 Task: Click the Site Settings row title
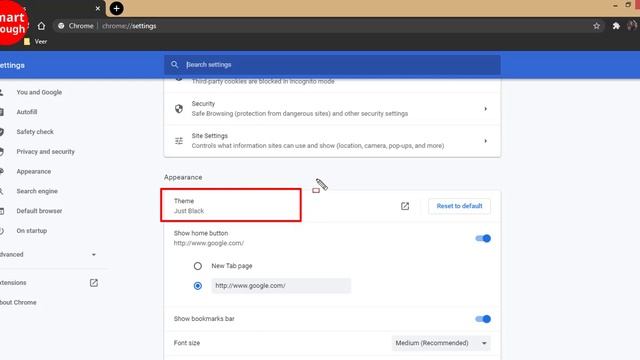210,136
